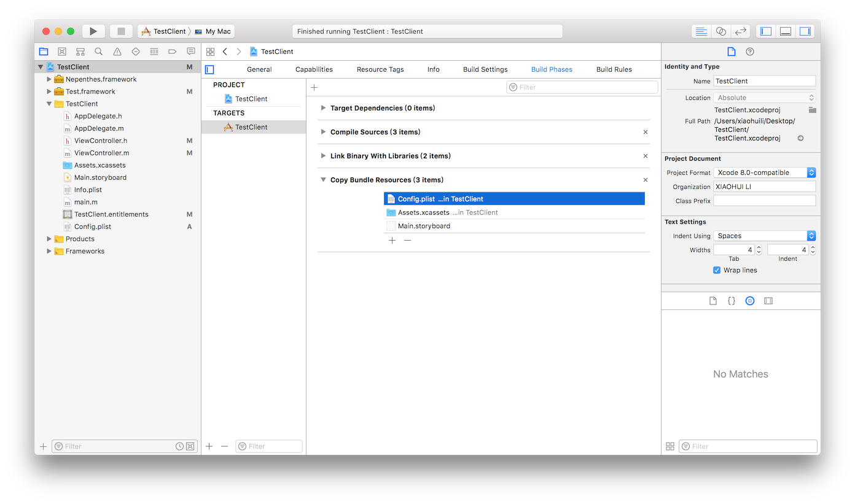Switch to the Standard editor
The image size is (855, 504).
point(700,31)
